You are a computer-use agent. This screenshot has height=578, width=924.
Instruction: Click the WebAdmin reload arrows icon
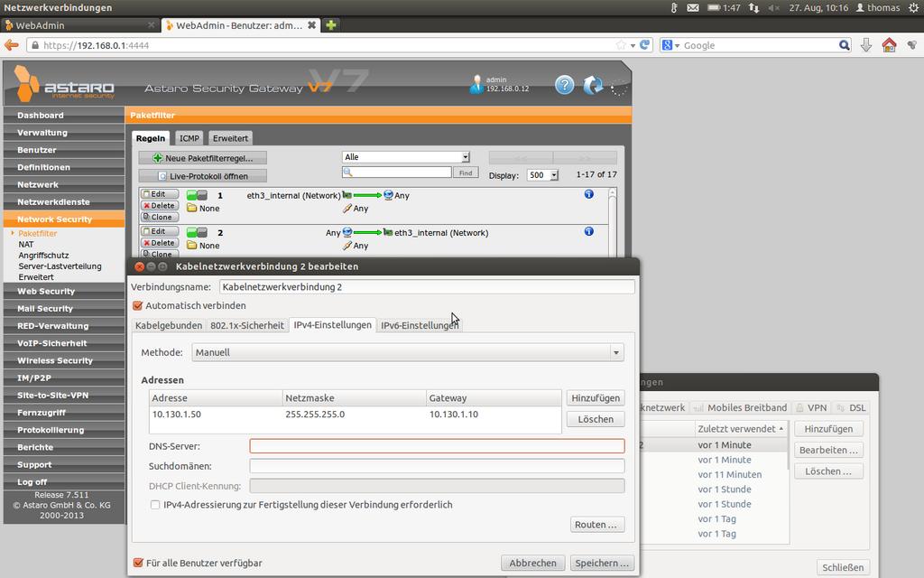point(593,85)
